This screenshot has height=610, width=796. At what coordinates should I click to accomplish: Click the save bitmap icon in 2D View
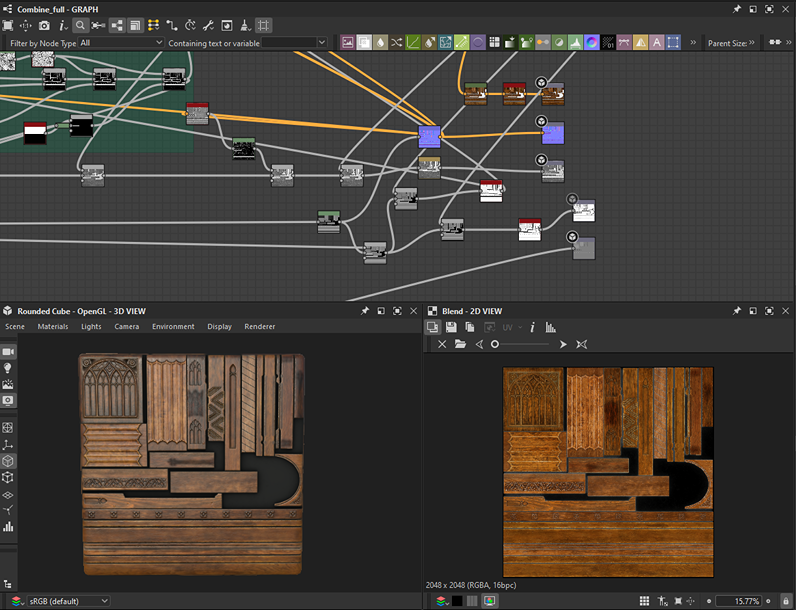[x=452, y=327]
